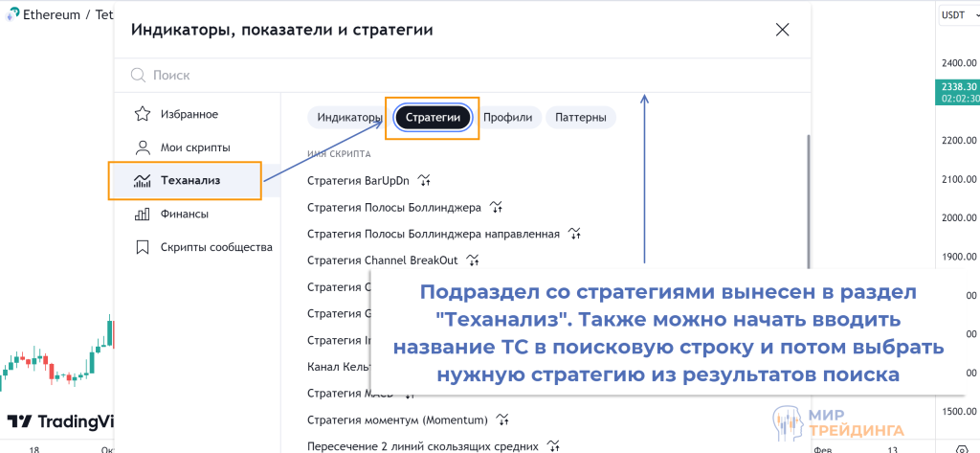980x453 pixels.
Task: Click the search magnifier icon
Action: (138, 75)
